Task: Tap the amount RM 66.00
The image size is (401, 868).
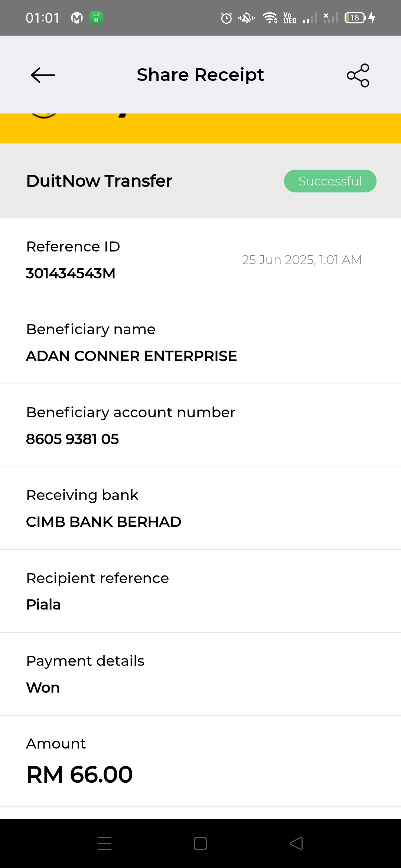Action: 79,775
